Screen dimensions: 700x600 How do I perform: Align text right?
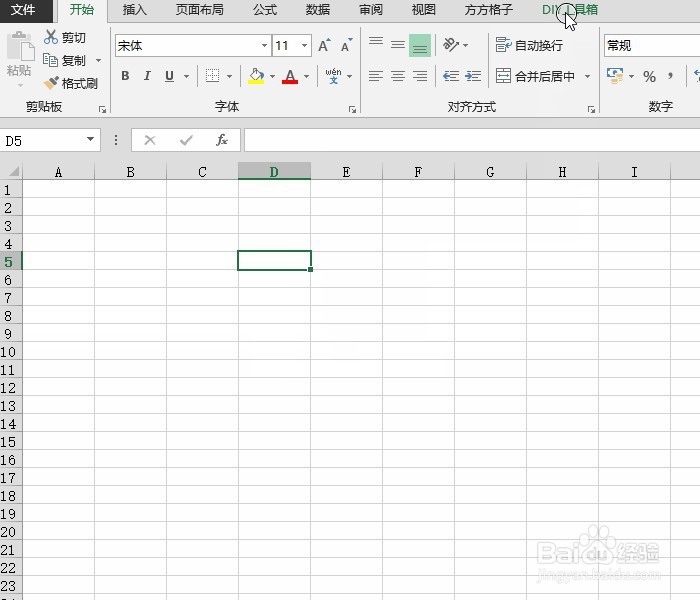pyautogui.click(x=420, y=76)
